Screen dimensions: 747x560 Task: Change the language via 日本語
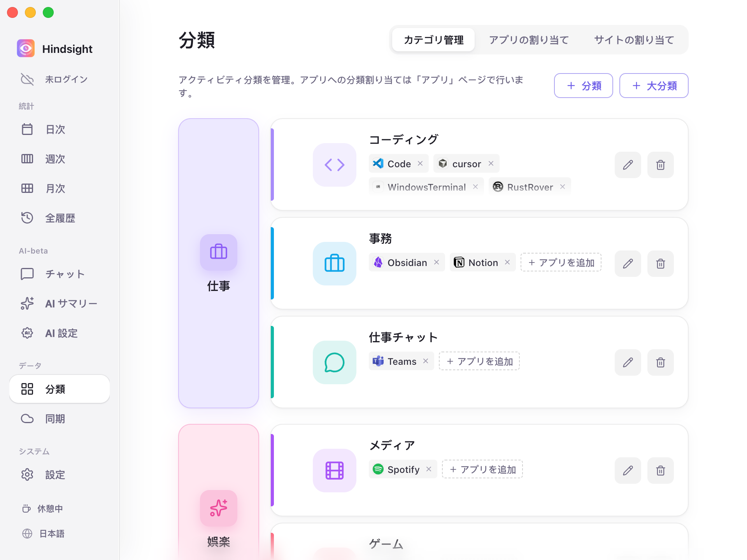click(44, 534)
